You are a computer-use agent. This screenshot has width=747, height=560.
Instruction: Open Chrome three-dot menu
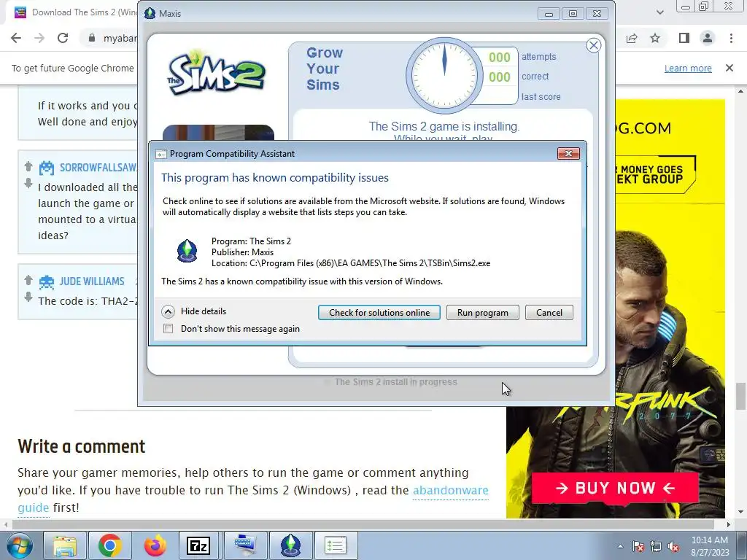pyautogui.click(x=731, y=38)
